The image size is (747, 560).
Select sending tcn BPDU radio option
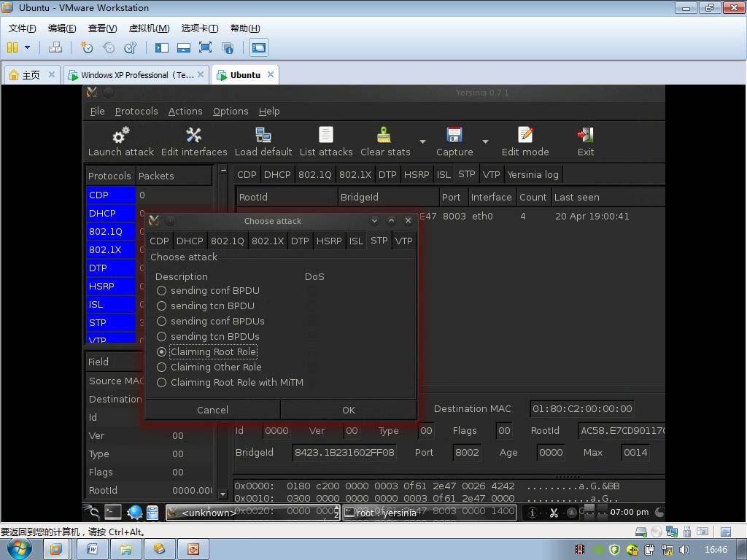click(161, 306)
